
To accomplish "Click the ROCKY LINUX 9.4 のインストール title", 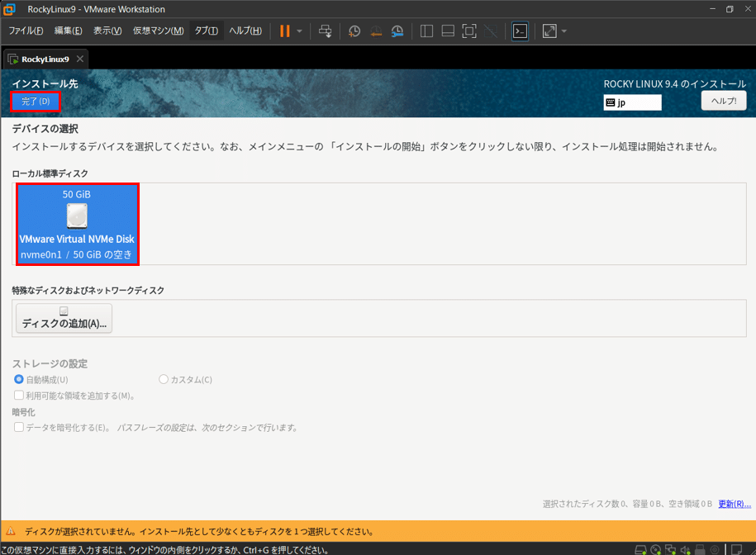I will pos(675,84).
